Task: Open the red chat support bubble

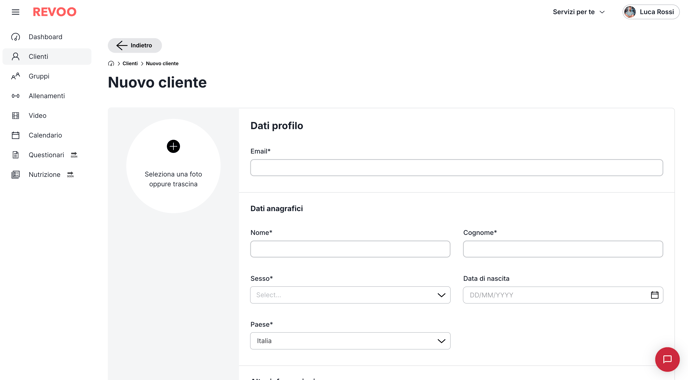Action: pos(667,359)
